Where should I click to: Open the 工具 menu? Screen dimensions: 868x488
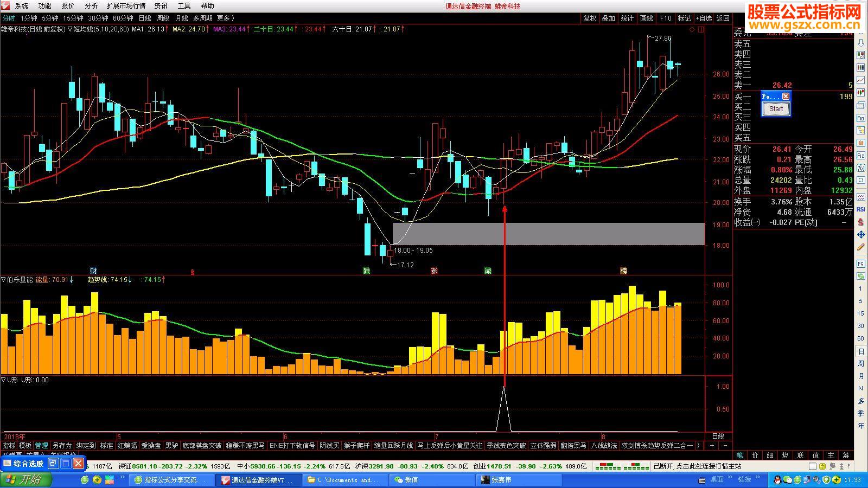coord(184,6)
